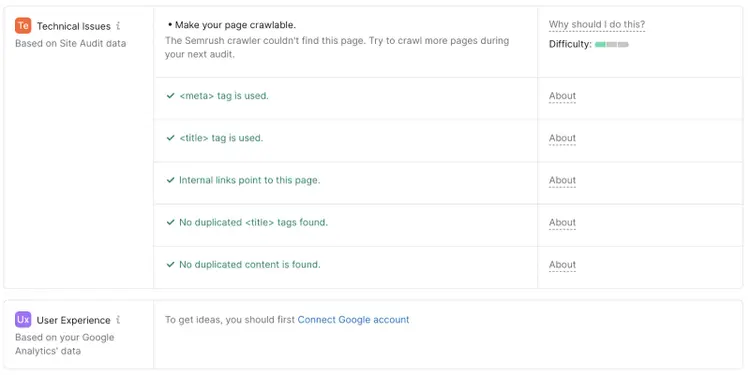Click No duplicated <title> tags found text
The height and width of the screenshot is (375, 750).
[254, 222]
